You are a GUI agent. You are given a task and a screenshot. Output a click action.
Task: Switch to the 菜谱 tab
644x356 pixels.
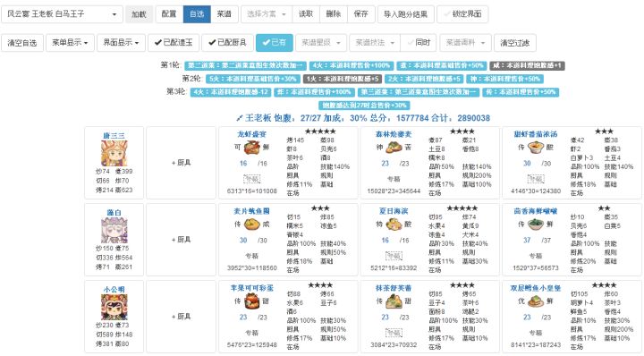point(225,14)
